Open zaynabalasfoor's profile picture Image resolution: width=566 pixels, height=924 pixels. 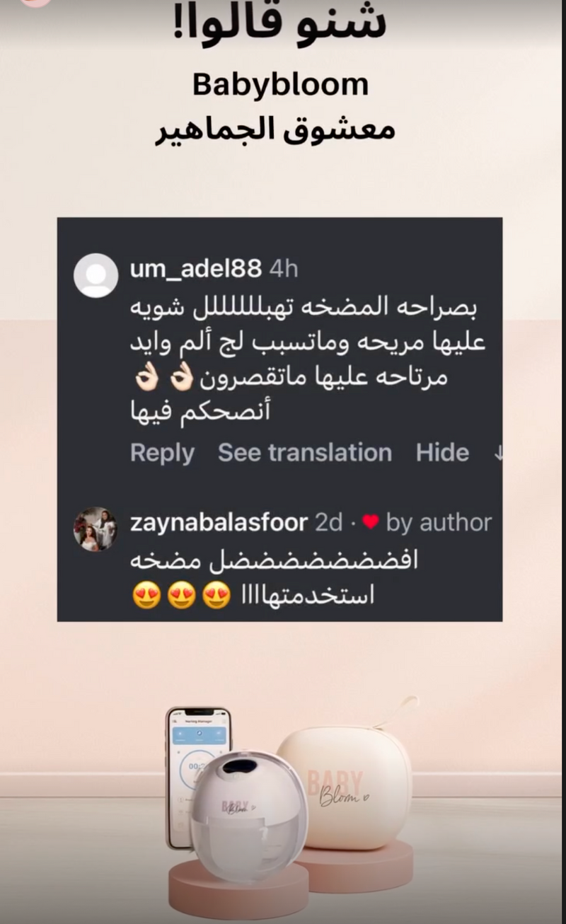[x=96, y=529]
